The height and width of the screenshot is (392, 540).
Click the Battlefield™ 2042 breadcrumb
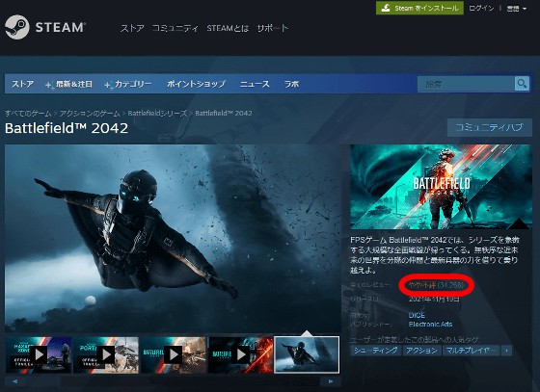[224, 113]
